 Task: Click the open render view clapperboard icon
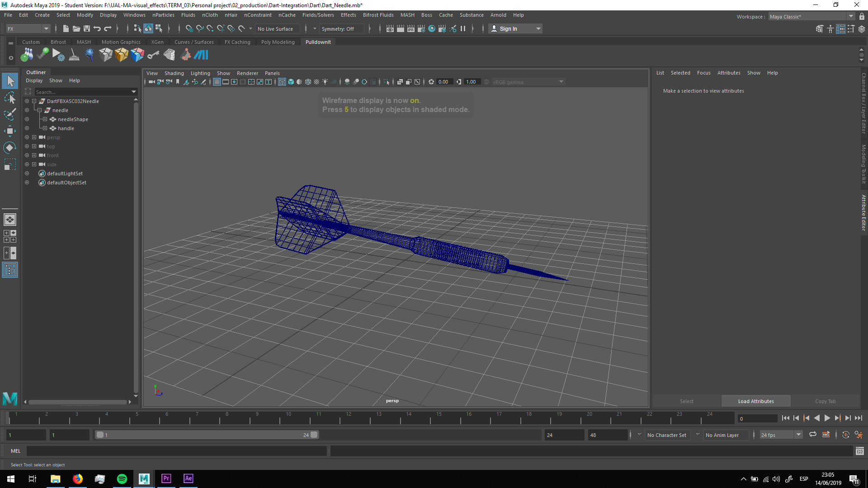[x=390, y=28]
